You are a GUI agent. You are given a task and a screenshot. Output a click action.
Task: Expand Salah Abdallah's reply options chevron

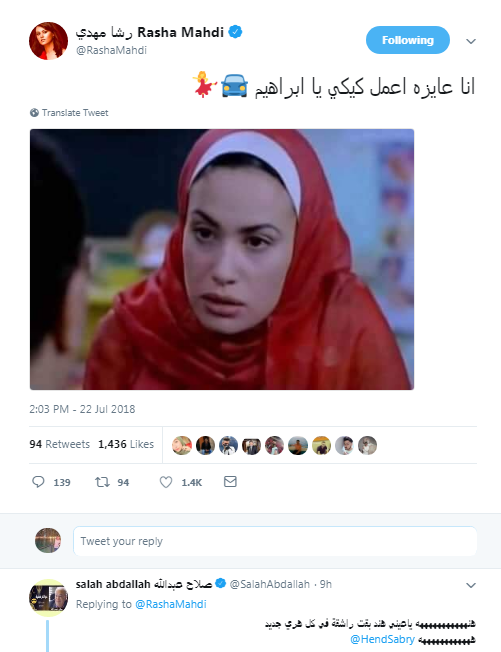(471, 585)
